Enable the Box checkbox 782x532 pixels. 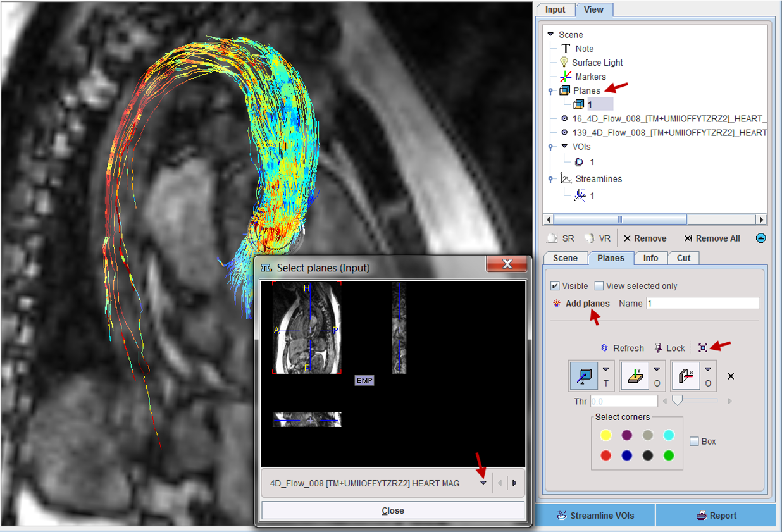[x=694, y=442]
